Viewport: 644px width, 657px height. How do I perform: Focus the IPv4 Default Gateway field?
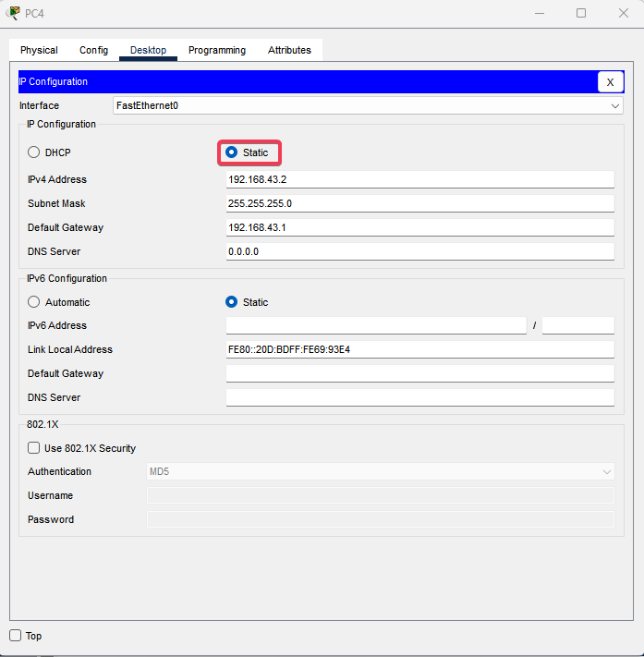pyautogui.click(x=419, y=227)
